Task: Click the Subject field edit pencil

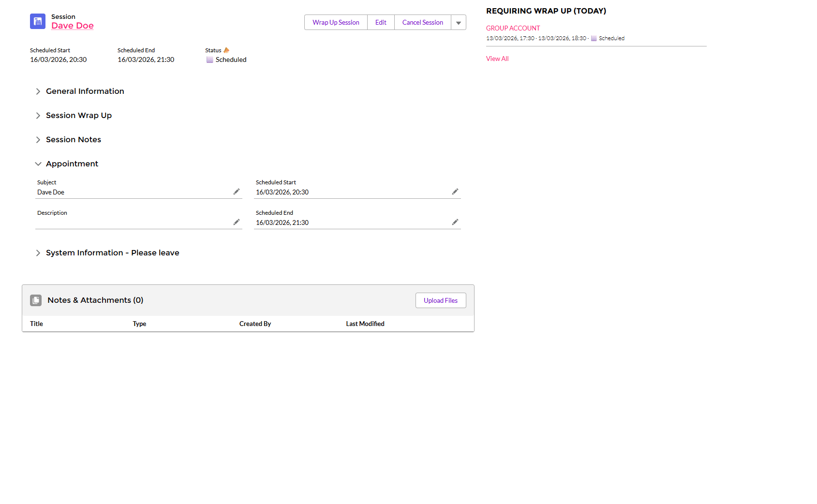Action: click(237, 192)
